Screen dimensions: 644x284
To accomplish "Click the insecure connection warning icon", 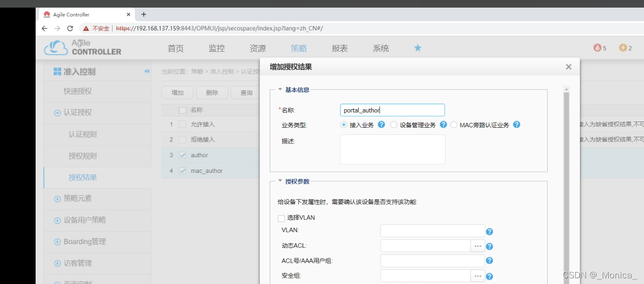I will [86, 28].
